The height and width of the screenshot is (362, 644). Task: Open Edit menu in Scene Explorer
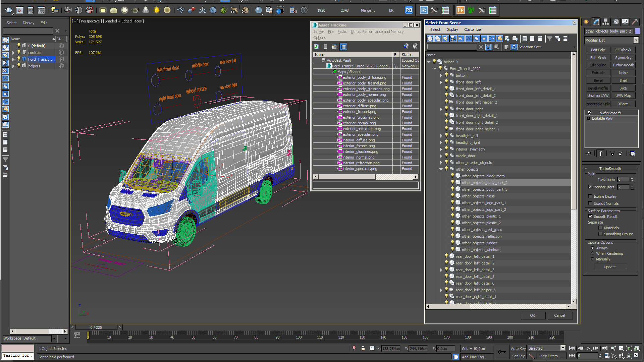pyautogui.click(x=44, y=23)
